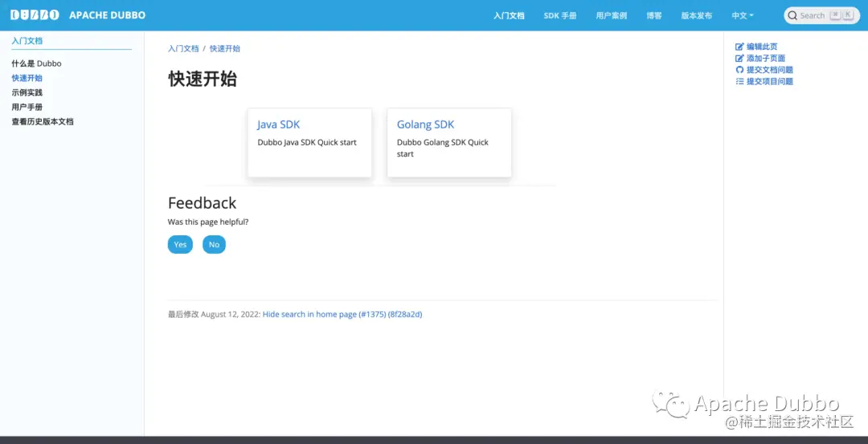This screenshot has width=868, height=444.
Task: Open the SDK 手册 navigation item
Action: pos(560,15)
